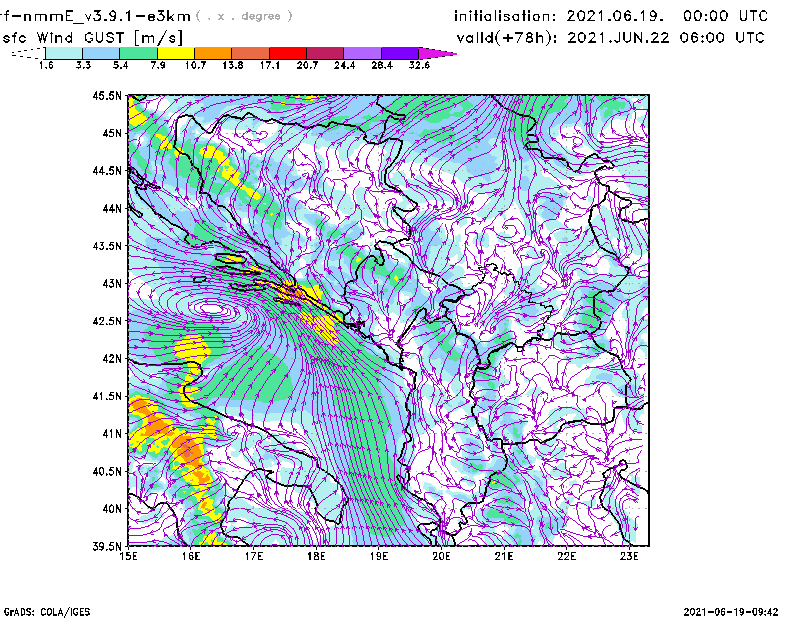Screen dimensions: 800x618
Task: Select the yellow legend swatch after 7.9
Action: [176, 53]
